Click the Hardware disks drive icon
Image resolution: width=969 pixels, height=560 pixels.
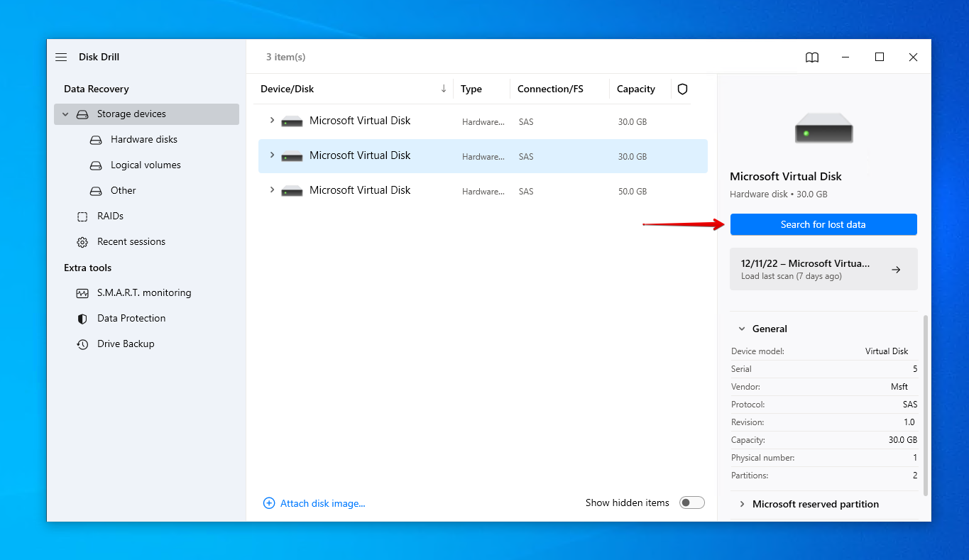(x=96, y=140)
